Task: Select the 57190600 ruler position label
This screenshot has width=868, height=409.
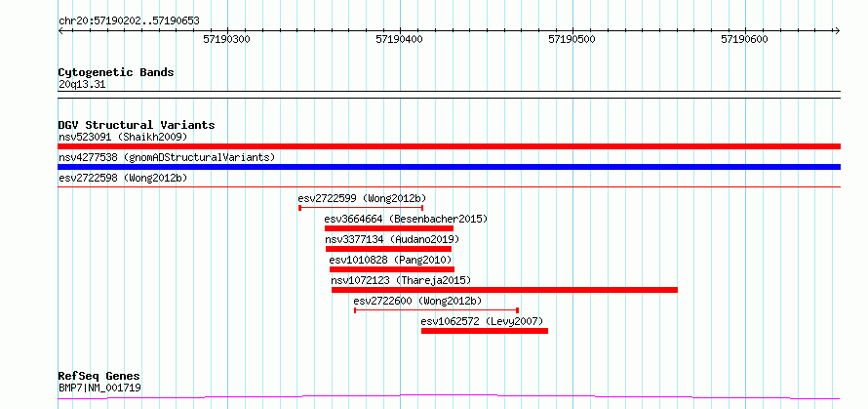Action: (744, 39)
